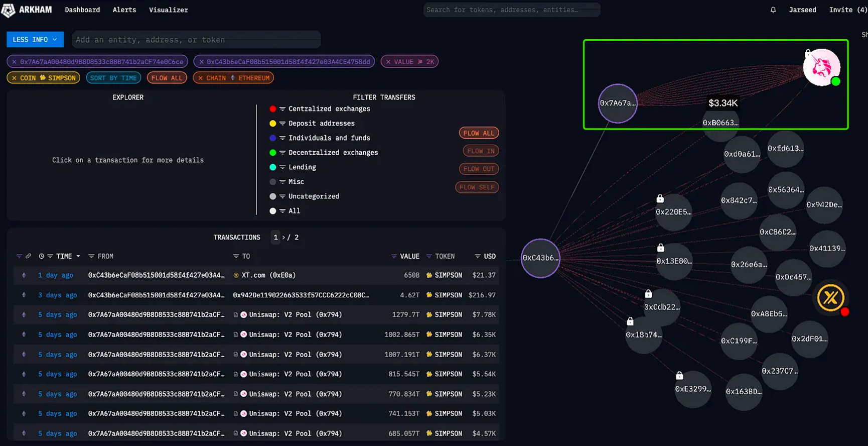Click the $7.78K USD value cell

pyautogui.click(x=484, y=315)
